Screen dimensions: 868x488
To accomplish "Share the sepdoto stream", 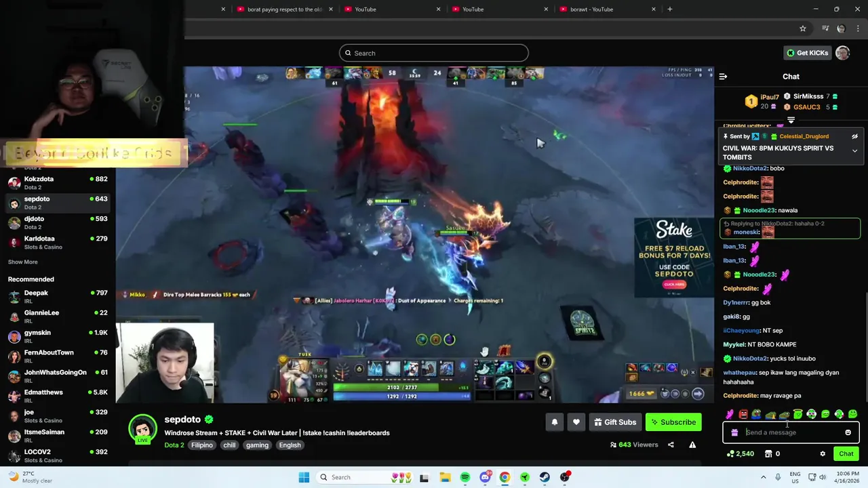I will pyautogui.click(x=671, y=445).
